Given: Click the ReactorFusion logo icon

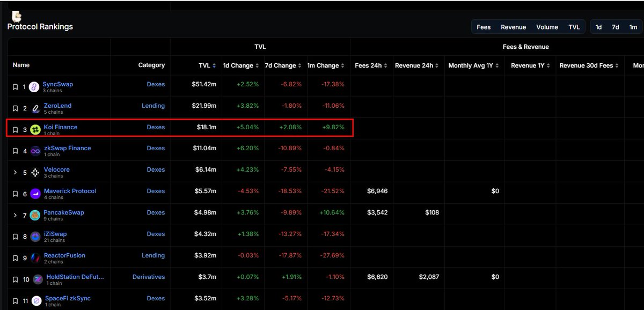Looking at the screenshot, I should pyautogui.click(x=35, y=258).
